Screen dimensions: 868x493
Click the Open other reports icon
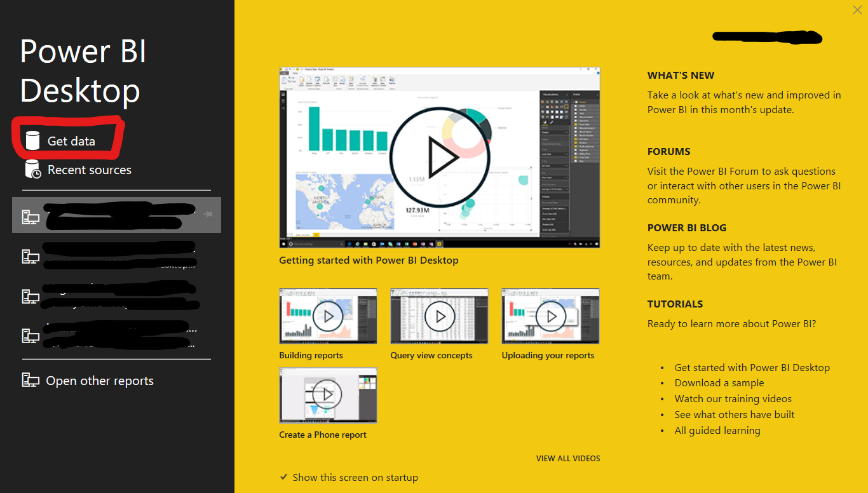click(31, 381)
